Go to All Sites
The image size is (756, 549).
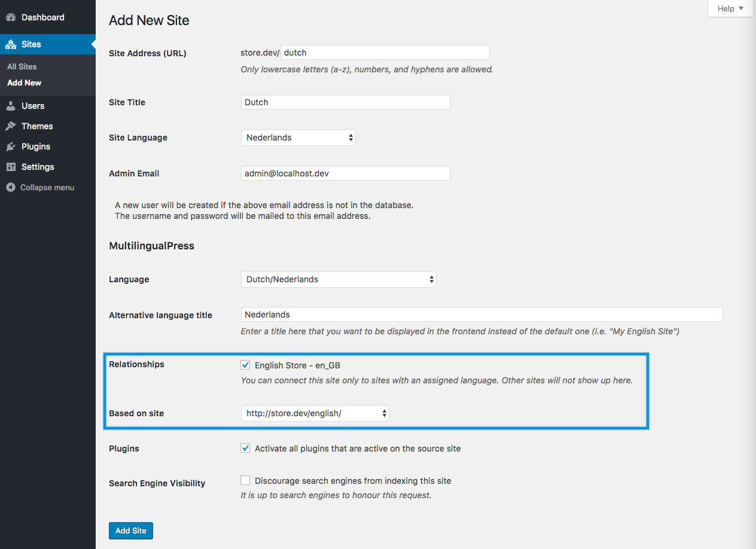21,66
